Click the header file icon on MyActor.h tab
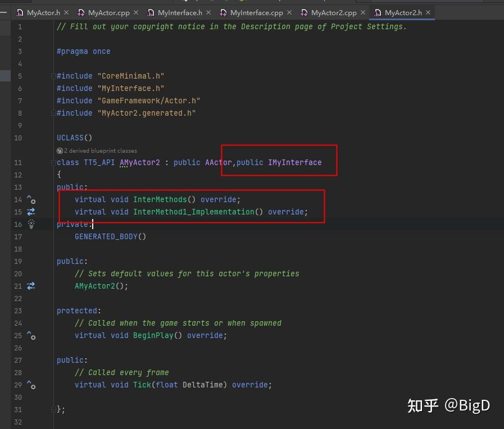This screenshot has height=429, width=504. click(x=20, y=13)
